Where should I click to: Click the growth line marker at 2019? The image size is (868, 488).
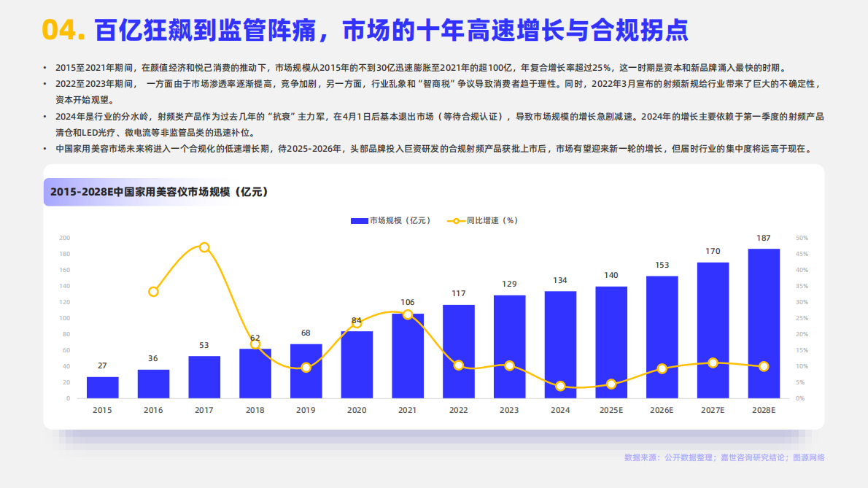[305, 368]
